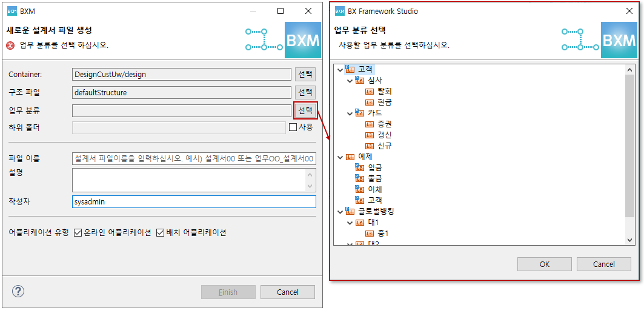Screen dimensions: 644x310
Task: Click the 작성자 field containing sysadmin
Action: (194, 202)
